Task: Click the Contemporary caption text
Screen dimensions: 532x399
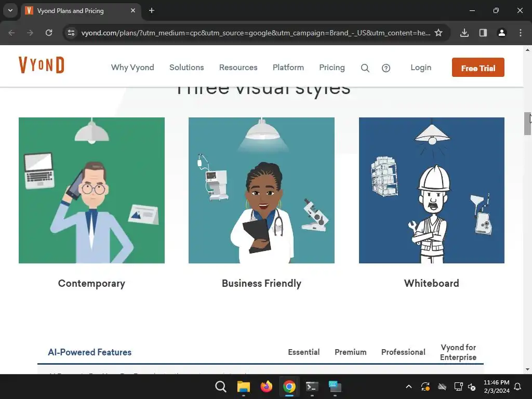Action: point(91,283)
